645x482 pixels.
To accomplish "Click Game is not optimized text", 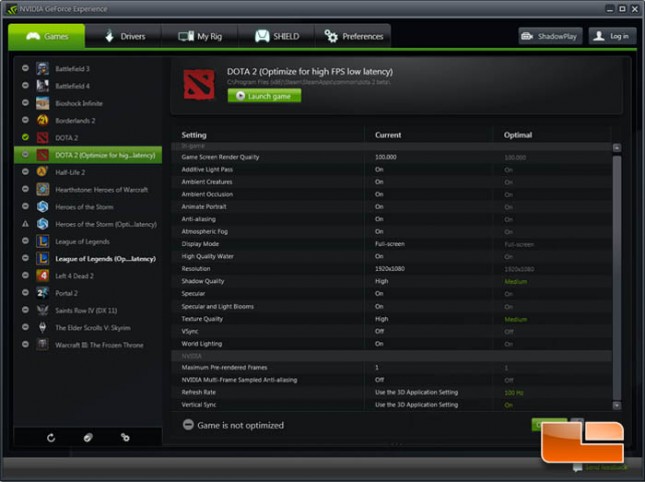I will [x=241, y=425].
